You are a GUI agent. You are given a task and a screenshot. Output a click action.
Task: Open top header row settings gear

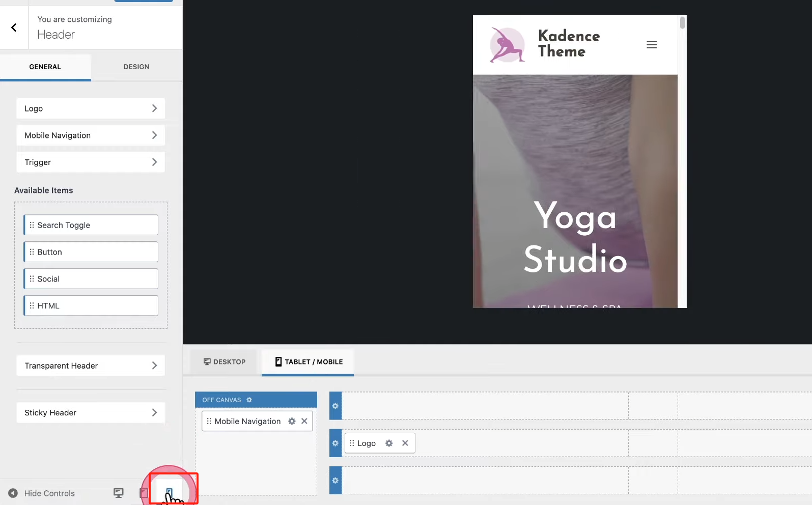pos(335,406)
